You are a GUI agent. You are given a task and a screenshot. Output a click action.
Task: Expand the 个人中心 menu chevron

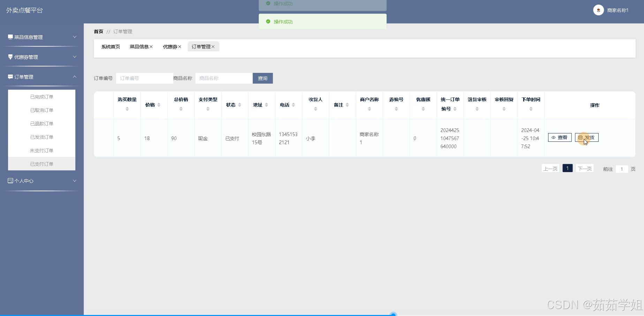pos(74,181)
